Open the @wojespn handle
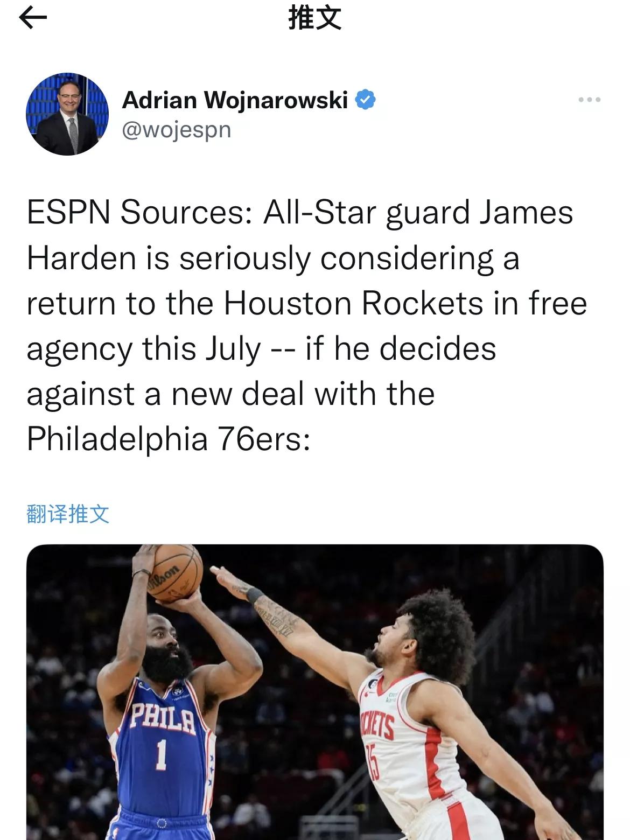This screenshot has width=630, height=840. click(x=177, y=130)
